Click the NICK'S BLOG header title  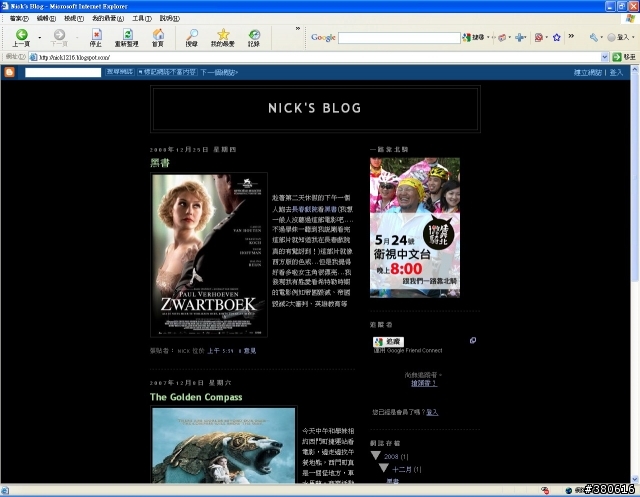[315, 108]
